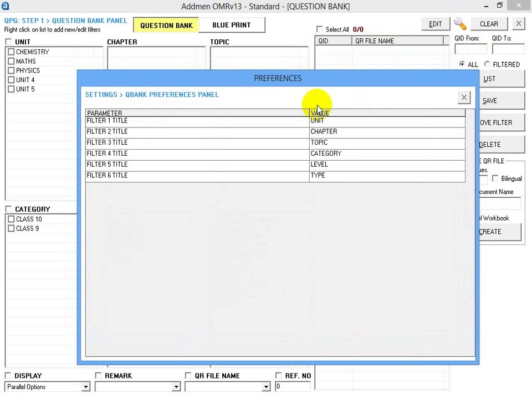Click the Addmen app logo icon
The width and height of the screenshot is (532, 399).
(x=5, y=6)
